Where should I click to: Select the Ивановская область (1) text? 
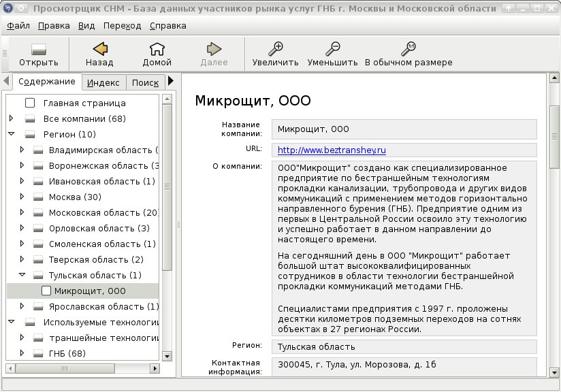point(102,181)
